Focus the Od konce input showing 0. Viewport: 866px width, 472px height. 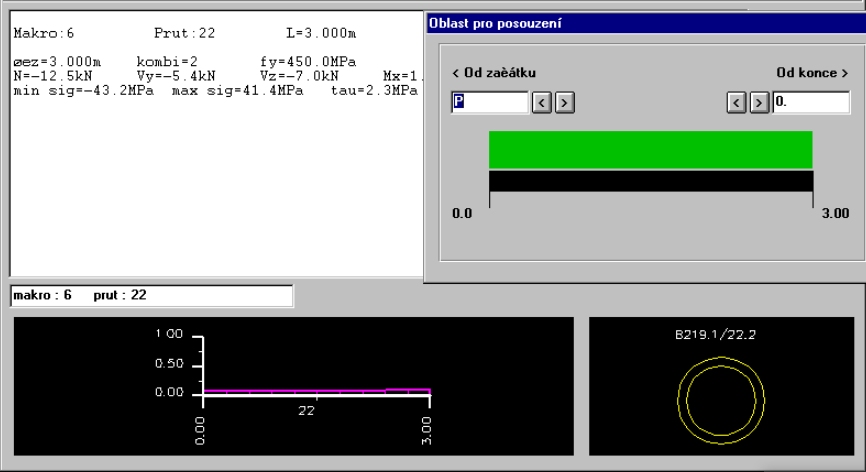(809, 102)
